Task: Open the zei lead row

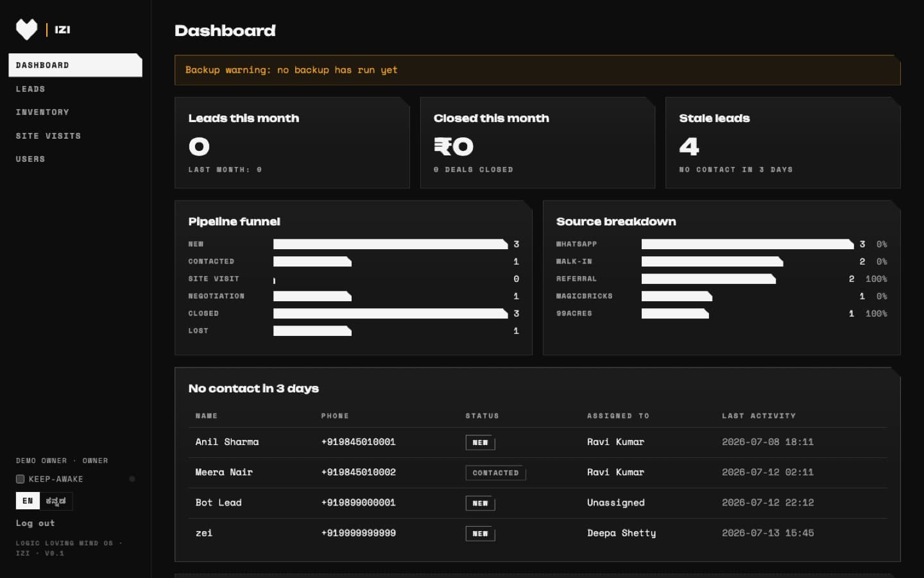Action: [x=538, y=533]
